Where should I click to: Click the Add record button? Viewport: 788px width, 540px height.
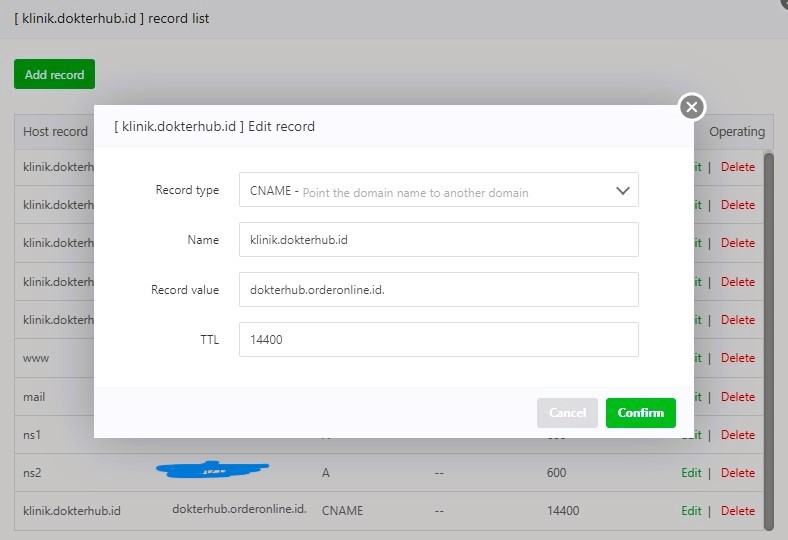(x=54, y=75)
